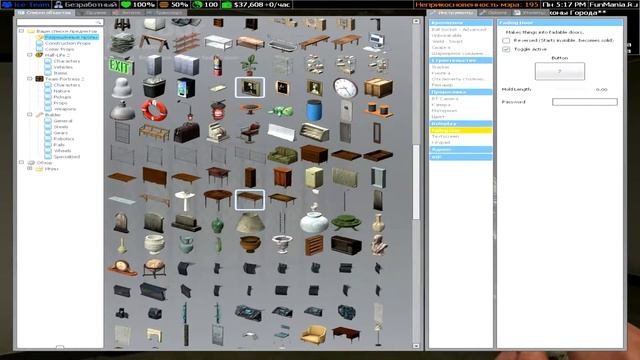This screenshot has height=360, width=640.
Task: Click the Password input field
Action: tap(584, 102)
